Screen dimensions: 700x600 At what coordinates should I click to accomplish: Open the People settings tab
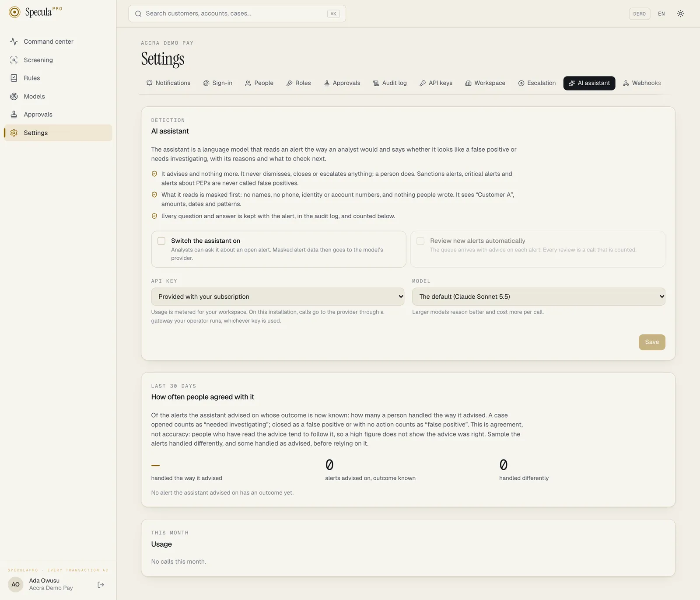point(259,83)
